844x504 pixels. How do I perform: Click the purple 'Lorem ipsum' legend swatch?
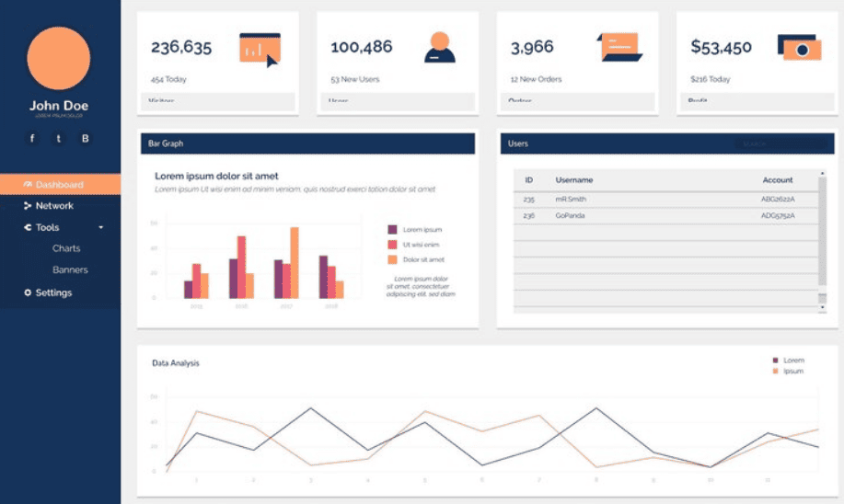(392, 229)
